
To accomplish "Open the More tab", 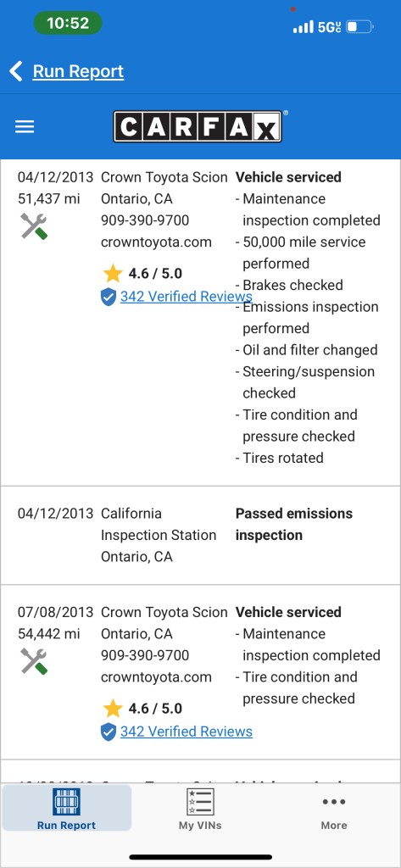I will tap(334, 808).
